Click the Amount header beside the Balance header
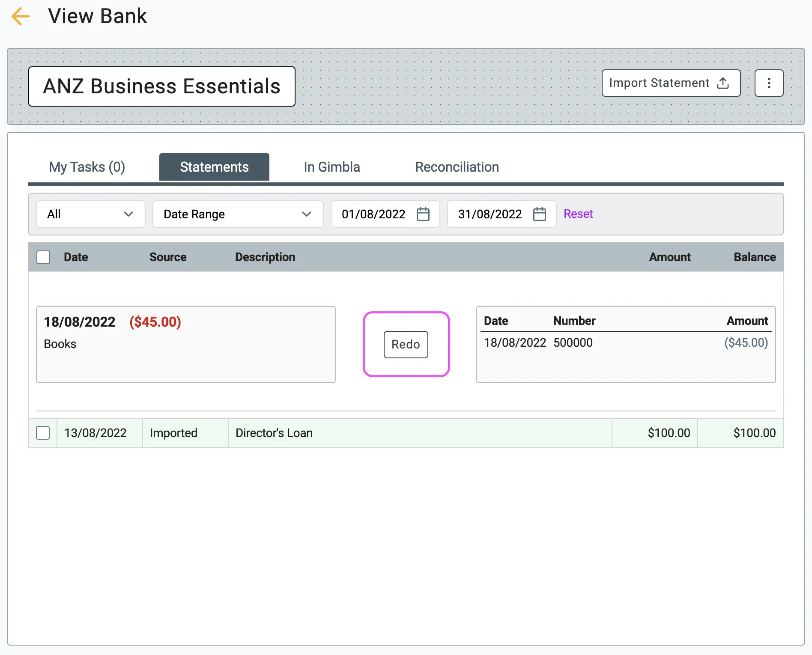This screenshot has width=812, height=655. click(670, 257)
